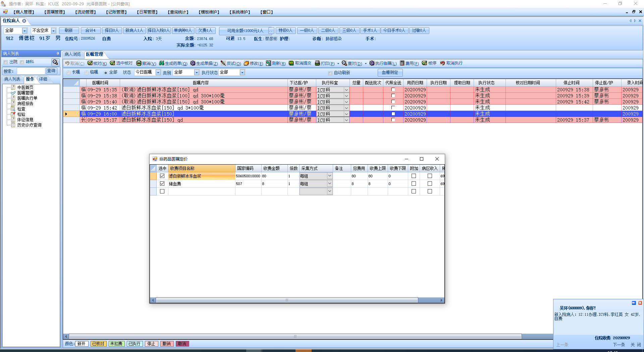Click the 取消提交 cancel submit icon
The width and height of the screenshot is (644, 352).
tap(291, 63)
